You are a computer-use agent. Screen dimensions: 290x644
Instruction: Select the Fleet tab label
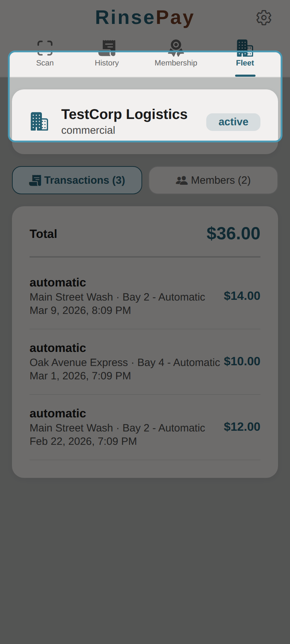(245, 63)
